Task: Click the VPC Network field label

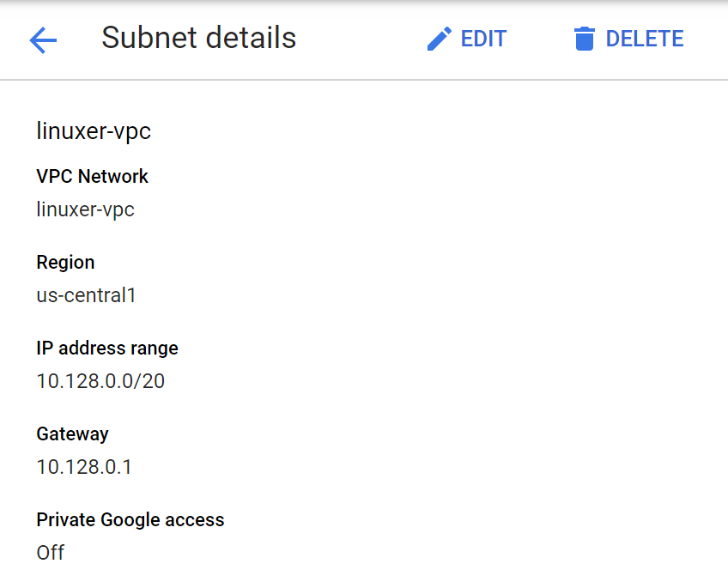Action: click(92, 176)
